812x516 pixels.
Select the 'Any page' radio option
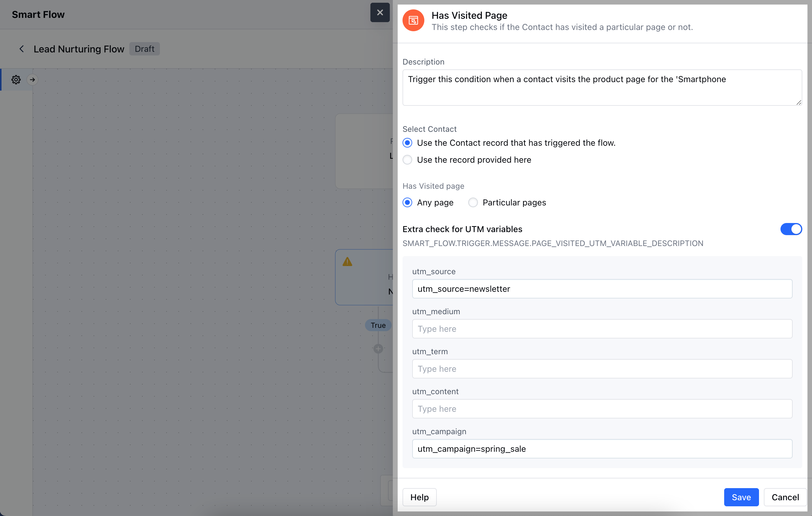(x=407, y=202)
